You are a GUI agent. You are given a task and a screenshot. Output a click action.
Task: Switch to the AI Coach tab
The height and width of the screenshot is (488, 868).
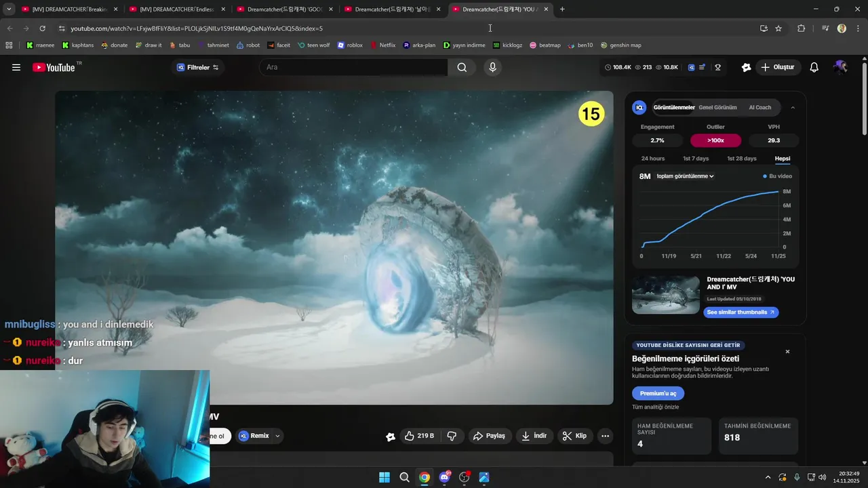(759, 107)
